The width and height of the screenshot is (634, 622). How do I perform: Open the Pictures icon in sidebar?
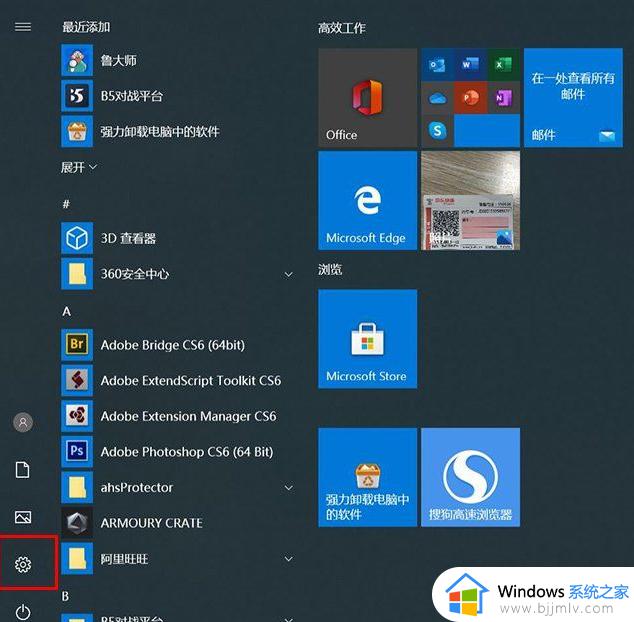23,517
